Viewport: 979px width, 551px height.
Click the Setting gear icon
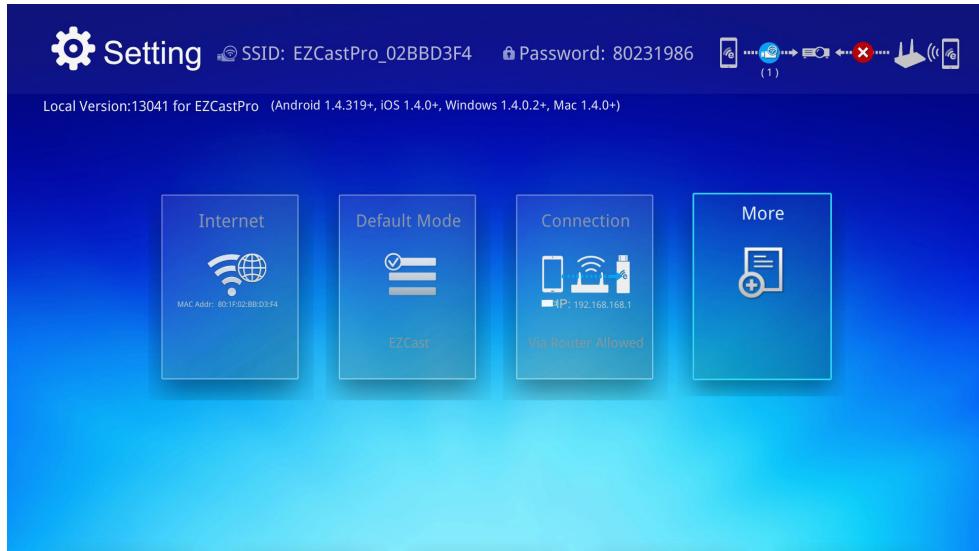[73, 49]
